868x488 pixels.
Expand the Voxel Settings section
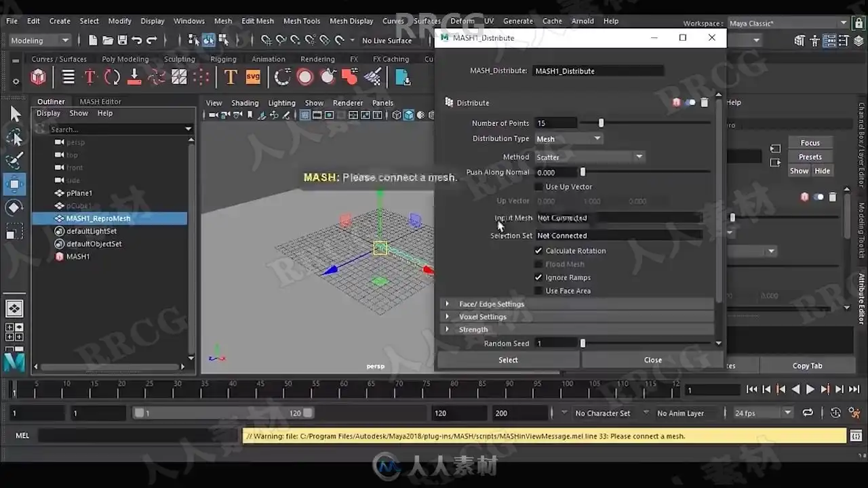tap(578, 317)
